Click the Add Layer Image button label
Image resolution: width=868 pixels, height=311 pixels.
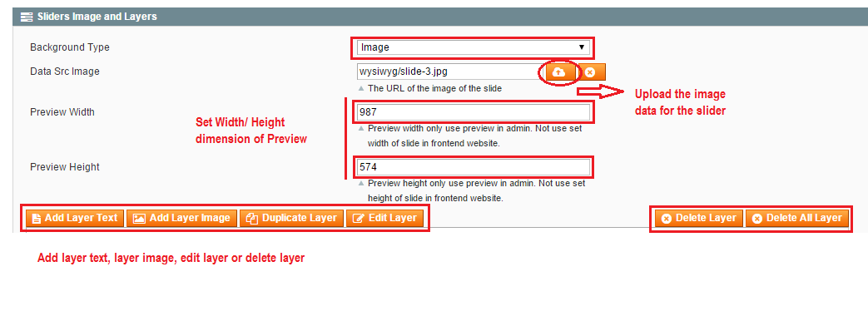pos(190,218)
